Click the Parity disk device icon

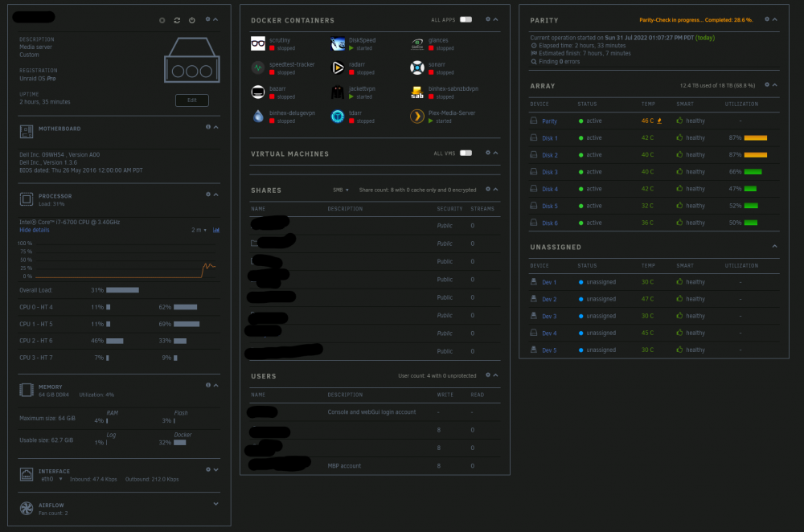[x=534, y=121]
